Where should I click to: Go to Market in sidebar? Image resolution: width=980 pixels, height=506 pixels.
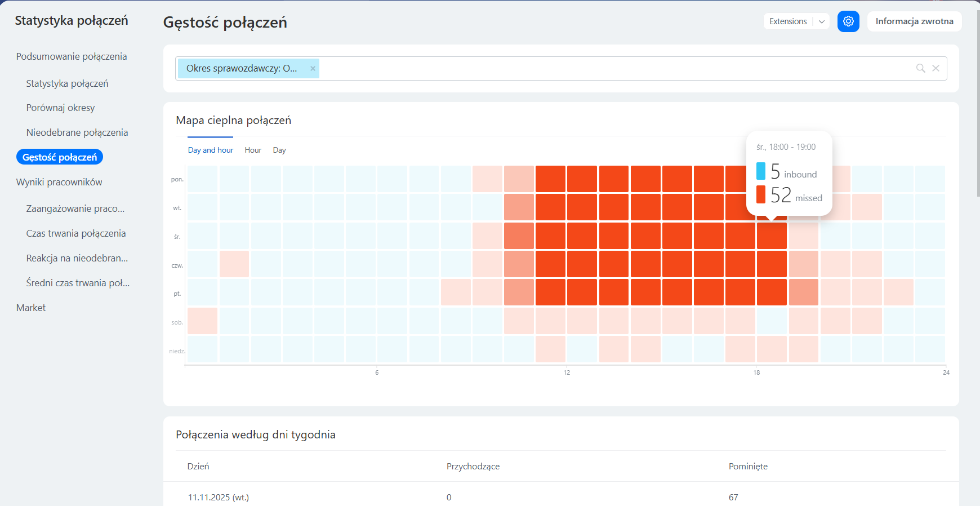pyautogui.click(x=31, y=308)
